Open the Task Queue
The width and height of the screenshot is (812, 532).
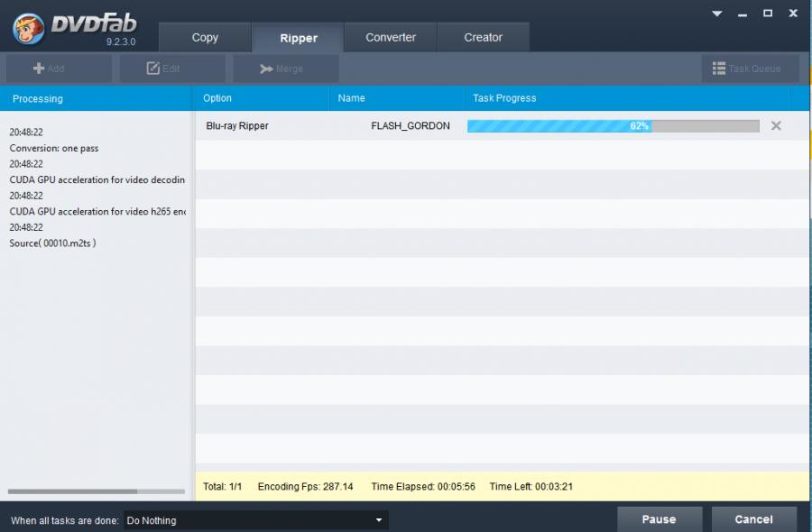751,69
